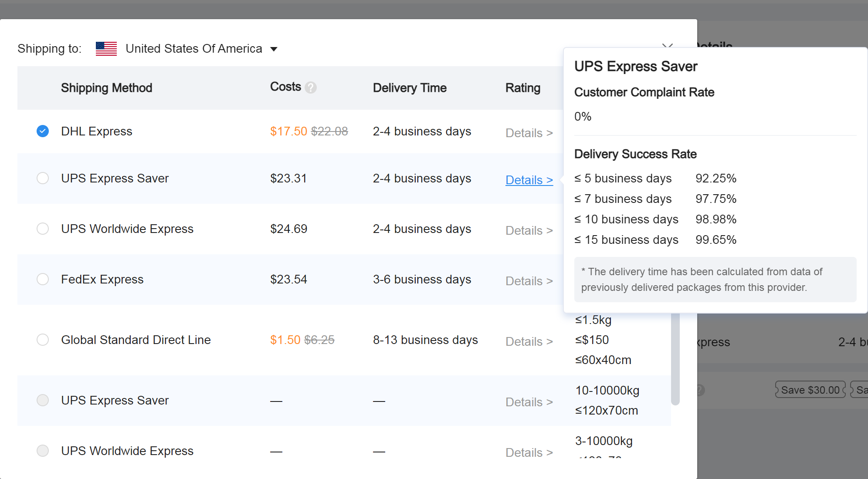View Details for Global Standard Direct Line

tap(529, 341)
